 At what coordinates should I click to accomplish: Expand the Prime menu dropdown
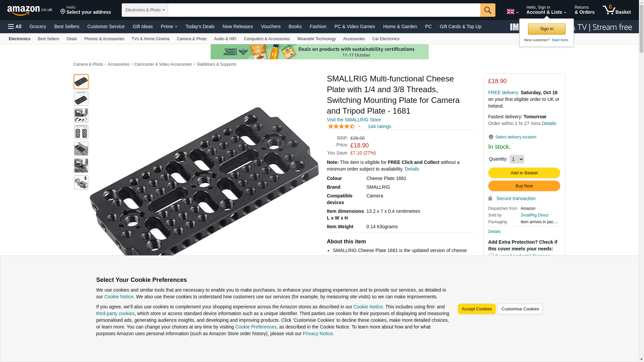169,26
